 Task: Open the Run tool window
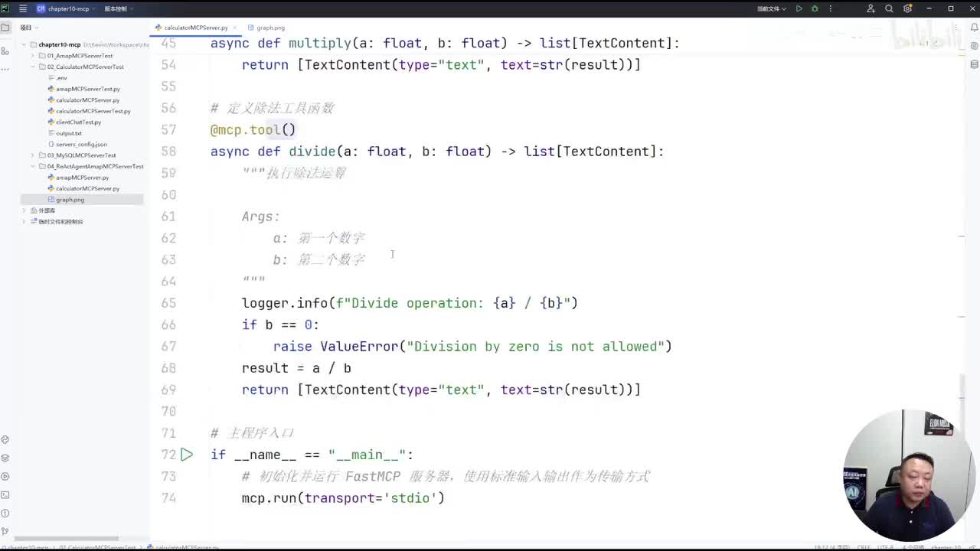tap(5, 476)
